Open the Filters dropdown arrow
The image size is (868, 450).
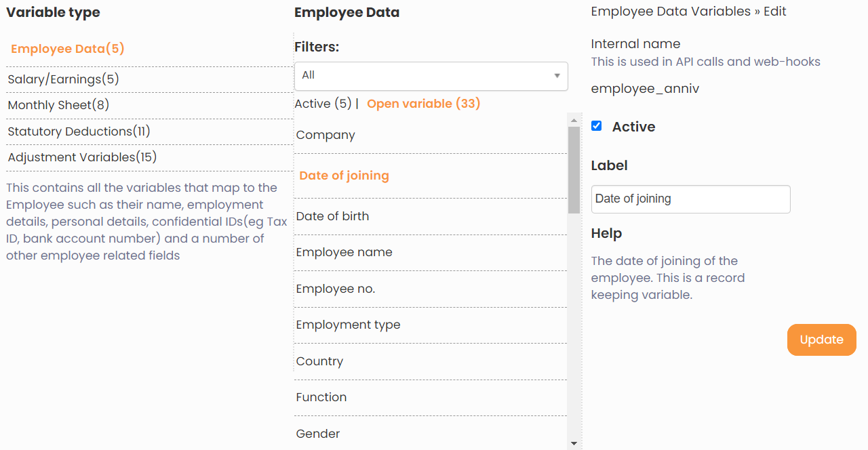[556, 76]
